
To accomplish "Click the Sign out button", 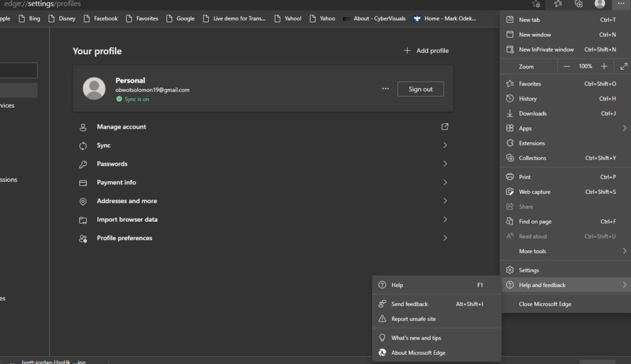I will point(420,89).
